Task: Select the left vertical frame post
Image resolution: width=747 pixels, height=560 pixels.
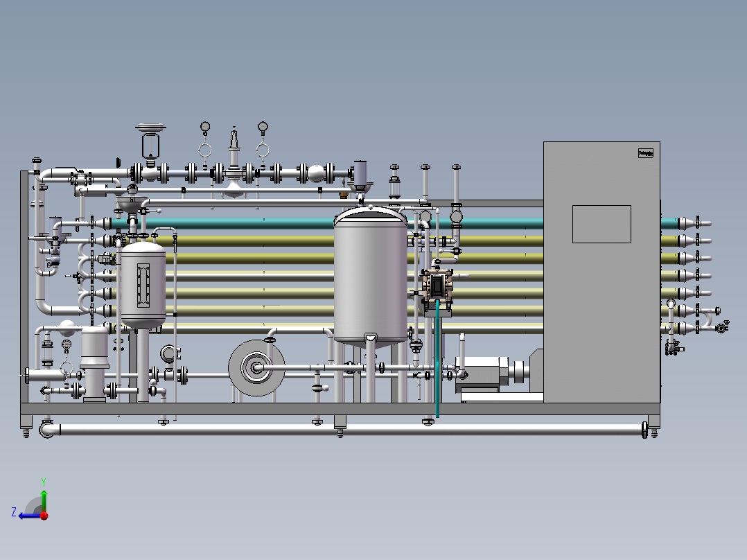Action: [x=24, y=287]
